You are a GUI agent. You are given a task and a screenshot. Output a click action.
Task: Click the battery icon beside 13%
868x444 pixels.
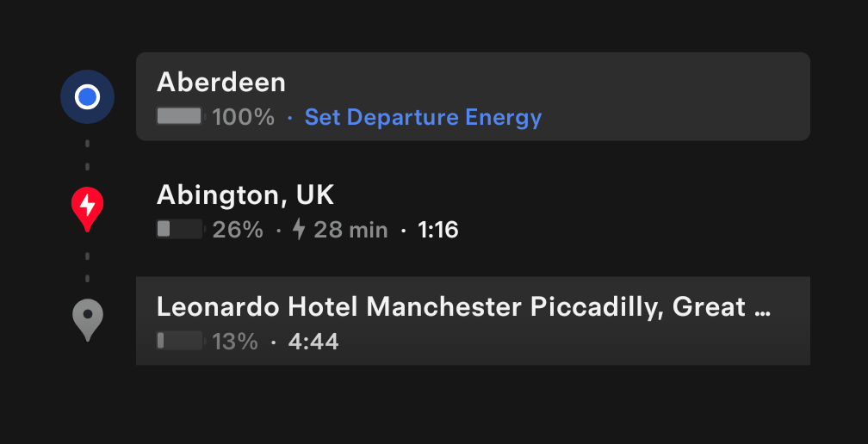(180, 342)
